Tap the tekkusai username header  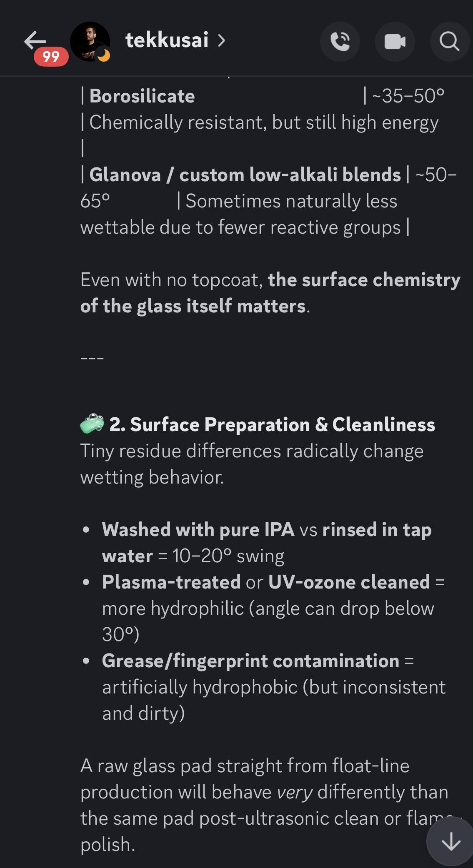pos(167,40)
